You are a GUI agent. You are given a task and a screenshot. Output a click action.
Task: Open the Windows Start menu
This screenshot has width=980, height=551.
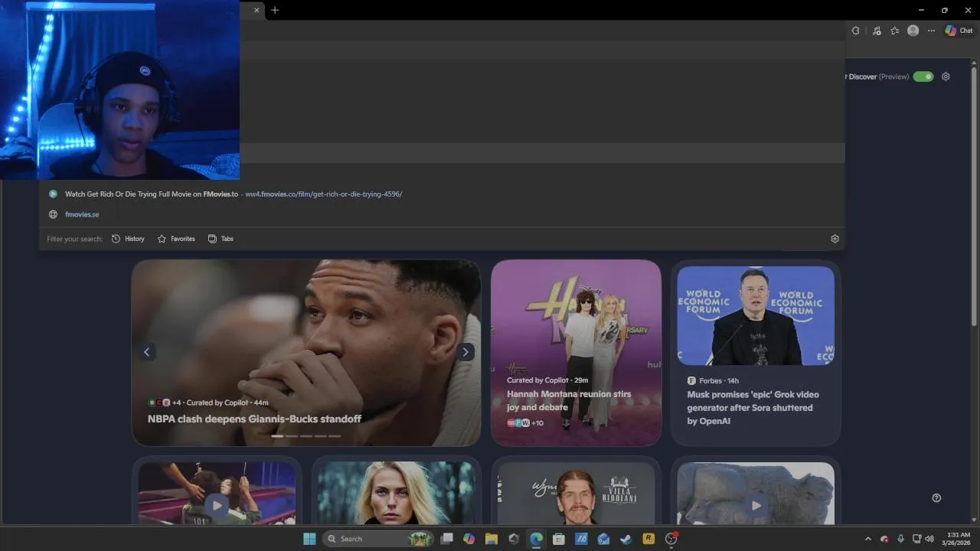(x=309, y=539)
